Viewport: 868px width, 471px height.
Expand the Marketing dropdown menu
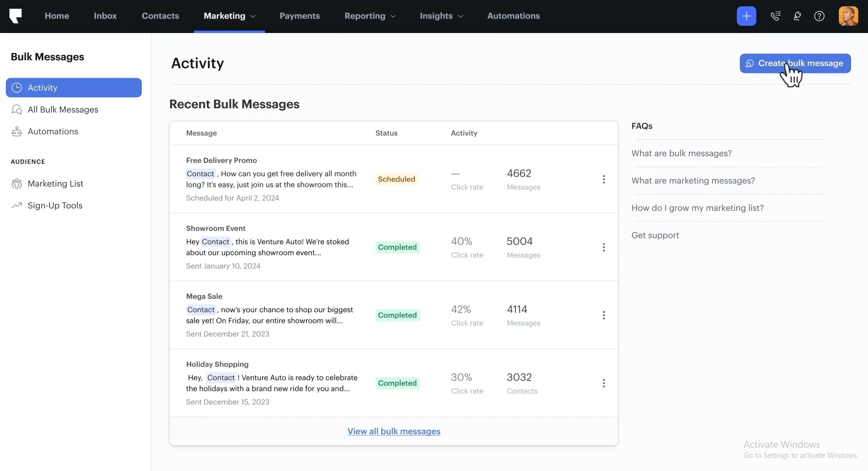click(x=229, y=16)
